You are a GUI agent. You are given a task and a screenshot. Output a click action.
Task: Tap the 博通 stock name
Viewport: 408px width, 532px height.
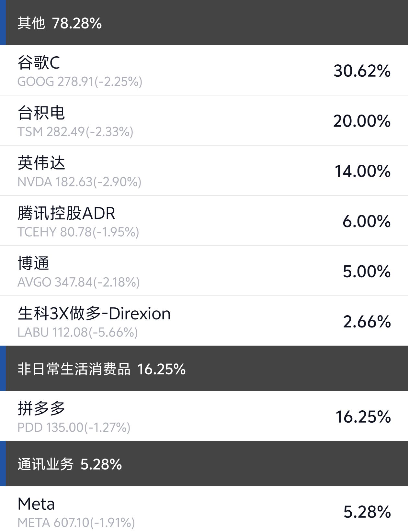(x=33, y=263)
